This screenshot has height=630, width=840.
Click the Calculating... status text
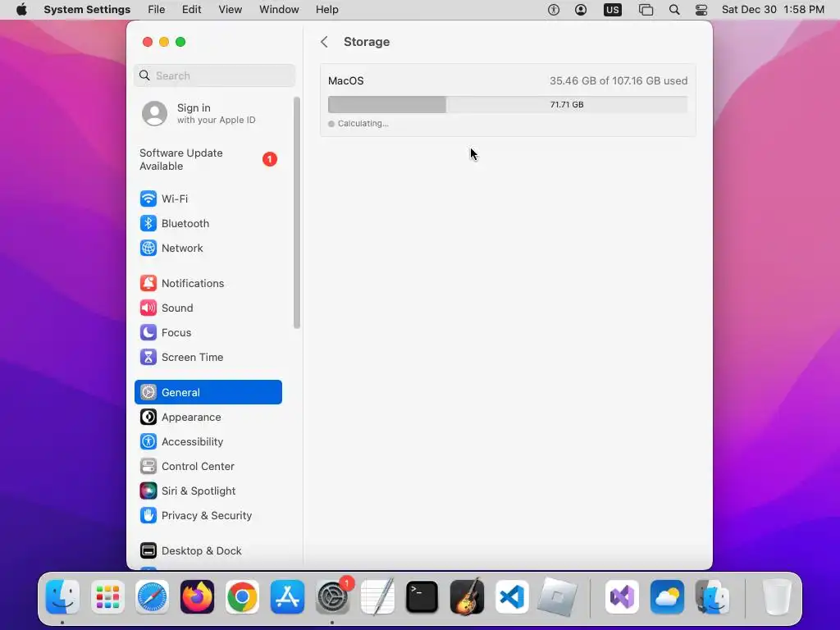pyautogui.click(x=363, y=124)
